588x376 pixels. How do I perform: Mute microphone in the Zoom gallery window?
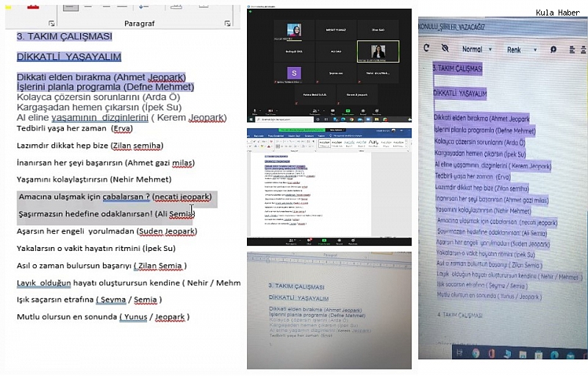(x=254, y=112)
